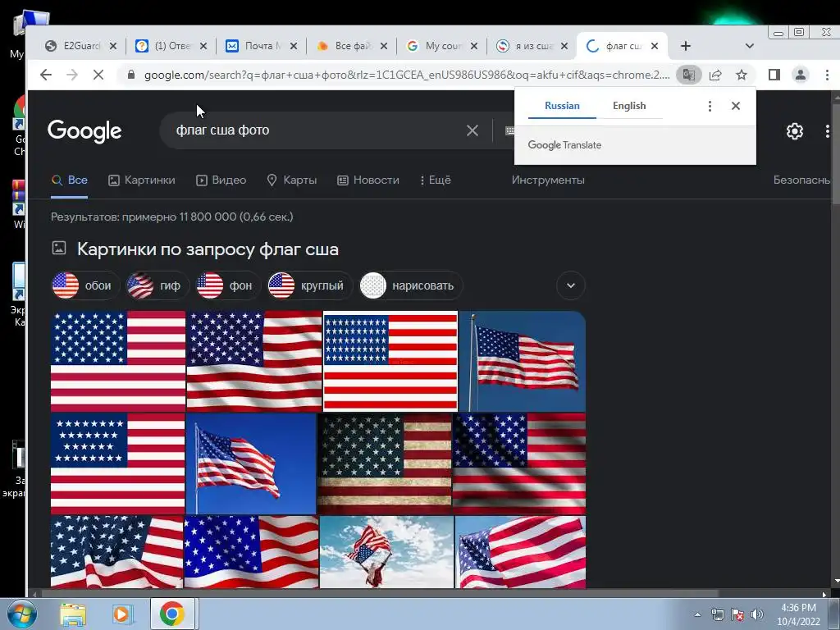Open the Все results tab

[x=69, y=180]
